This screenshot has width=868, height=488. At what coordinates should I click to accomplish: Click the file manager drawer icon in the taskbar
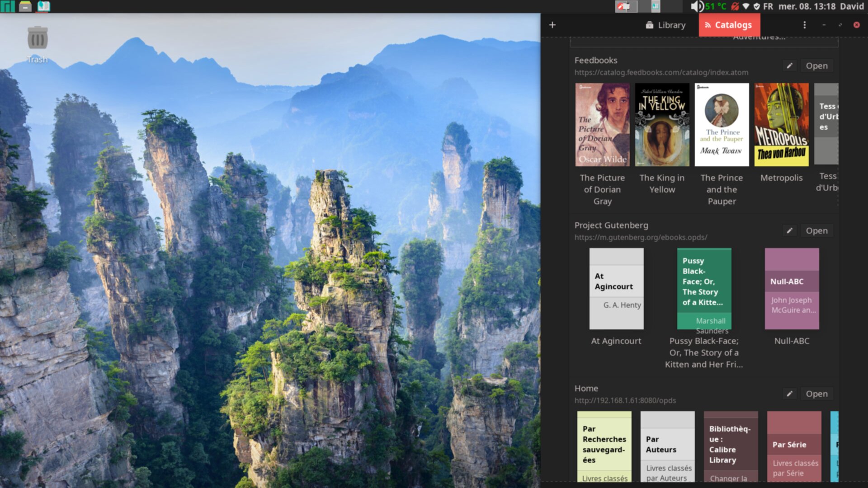[25, 6]
